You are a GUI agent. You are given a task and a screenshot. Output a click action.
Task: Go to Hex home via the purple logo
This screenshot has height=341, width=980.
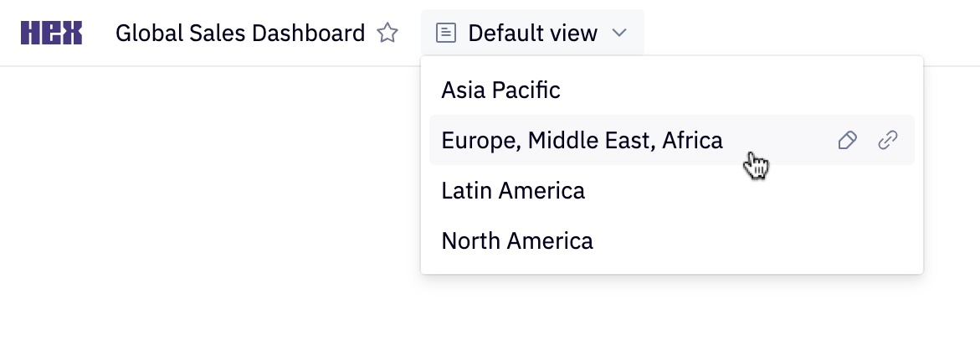pos(51,34)
